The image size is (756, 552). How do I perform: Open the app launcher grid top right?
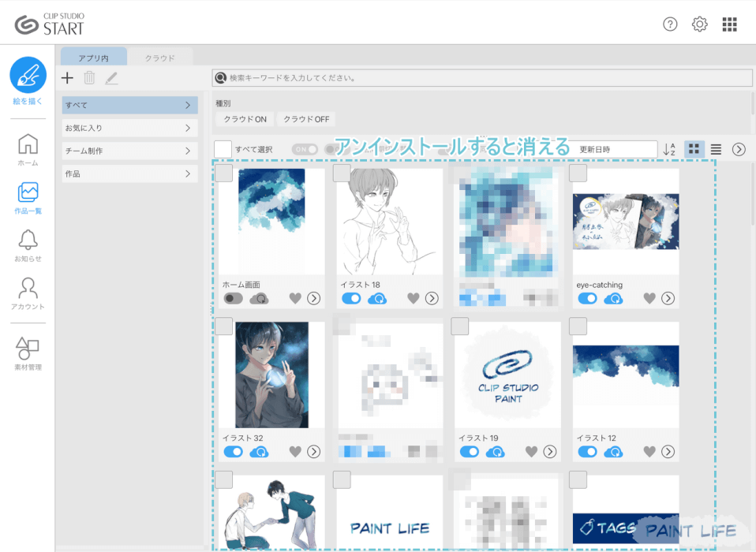[728, 24]
